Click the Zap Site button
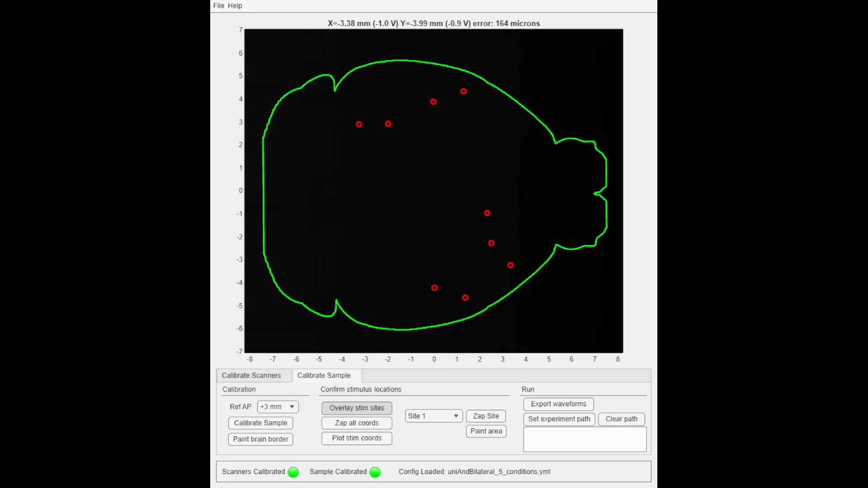The height and width of the screenshot is (488, 868). click(486, 416)
